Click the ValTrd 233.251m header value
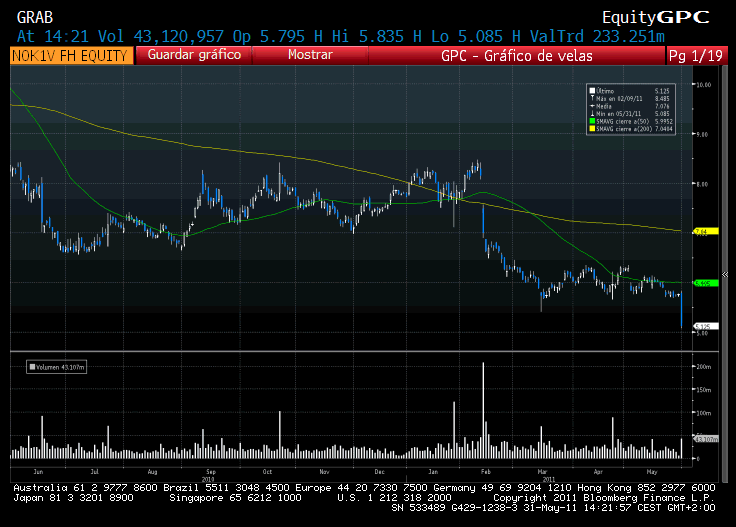The image size is (736, 527). [x=597, y=36]
